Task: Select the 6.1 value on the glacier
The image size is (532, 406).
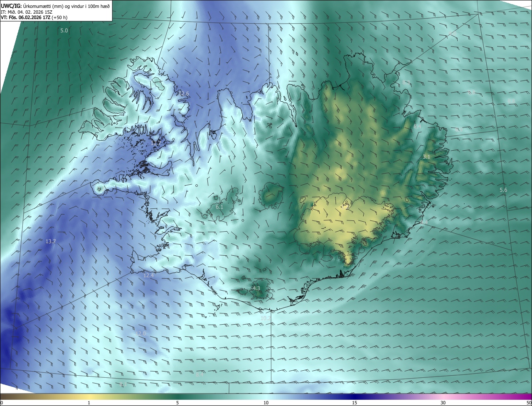Action: [219, 207]
